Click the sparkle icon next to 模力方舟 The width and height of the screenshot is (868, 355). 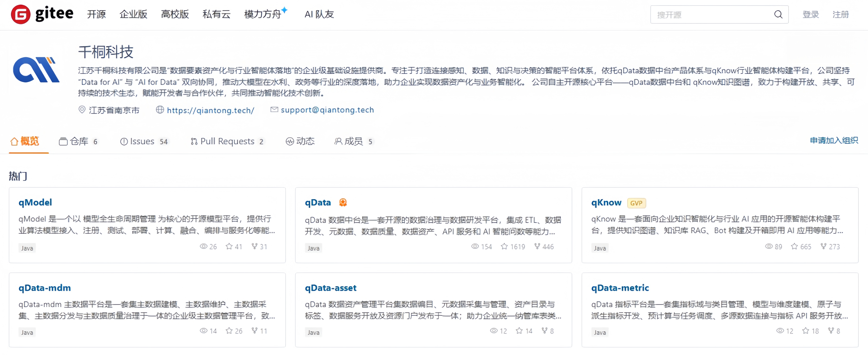(284, 10)
